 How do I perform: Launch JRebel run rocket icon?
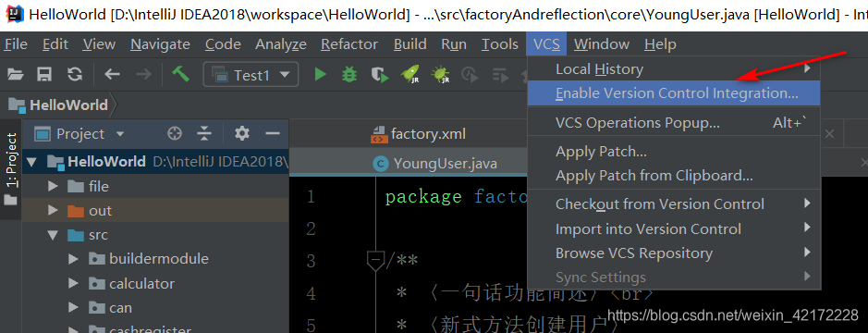point(410,74)
